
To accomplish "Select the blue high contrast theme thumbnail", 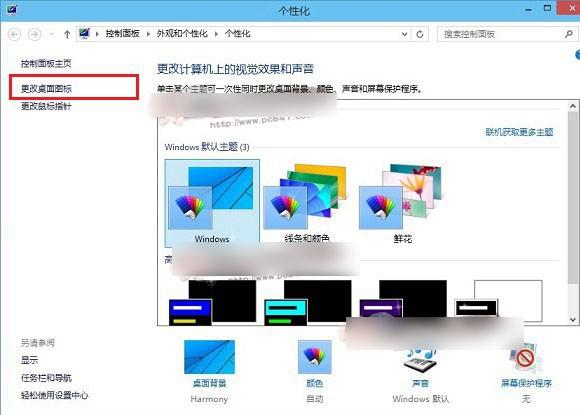I will click(x=212, y=303).
